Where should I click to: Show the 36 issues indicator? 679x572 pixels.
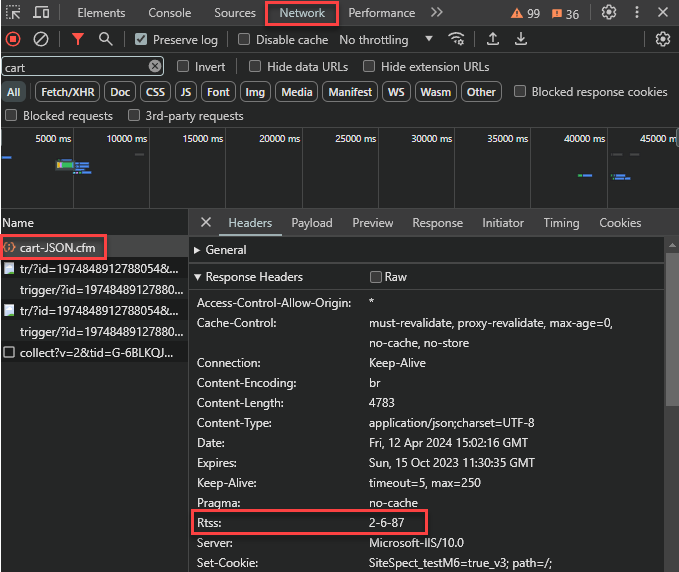[565, 14]
